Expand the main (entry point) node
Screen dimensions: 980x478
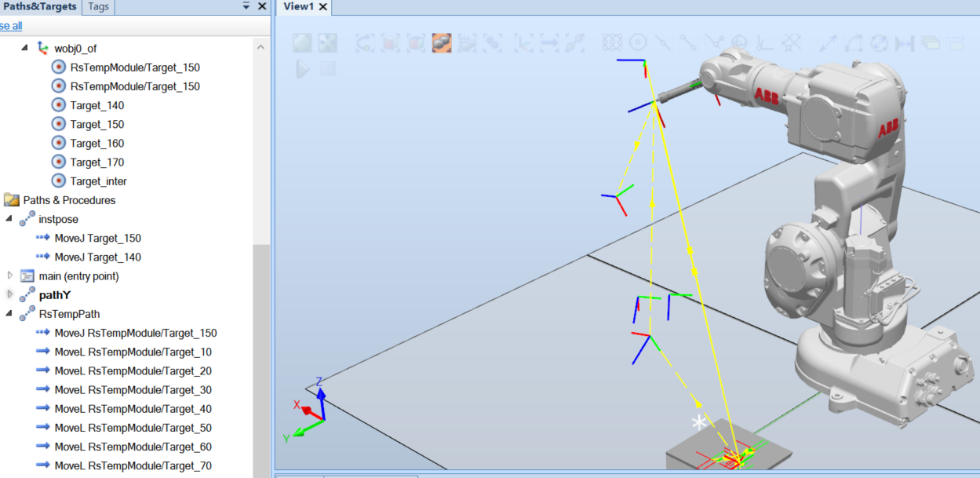tap(9, 275)
